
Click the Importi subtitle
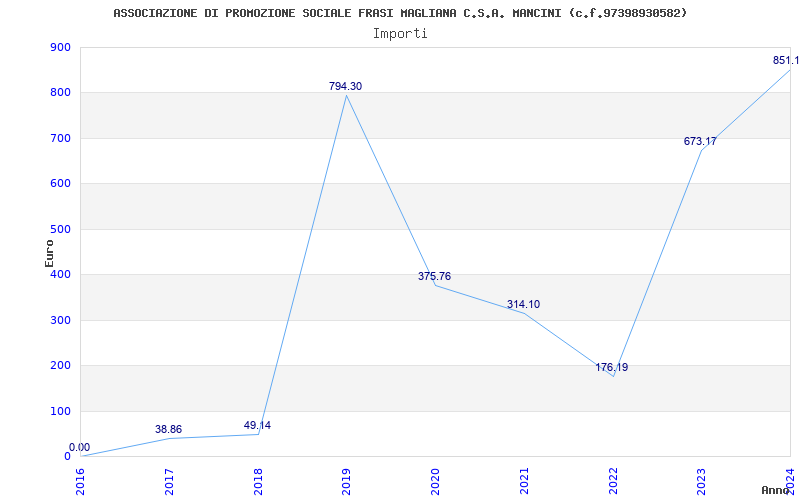(x=400, y=34)
